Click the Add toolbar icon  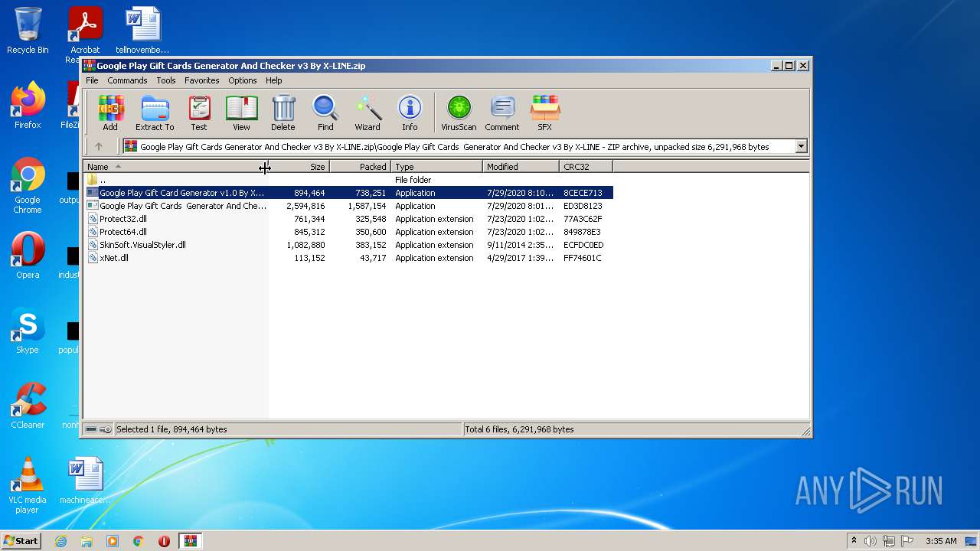click(x=110, y=113)
